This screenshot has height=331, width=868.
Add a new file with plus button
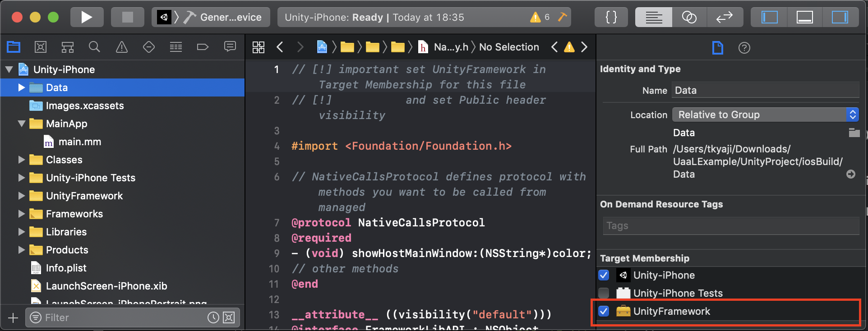13,318
